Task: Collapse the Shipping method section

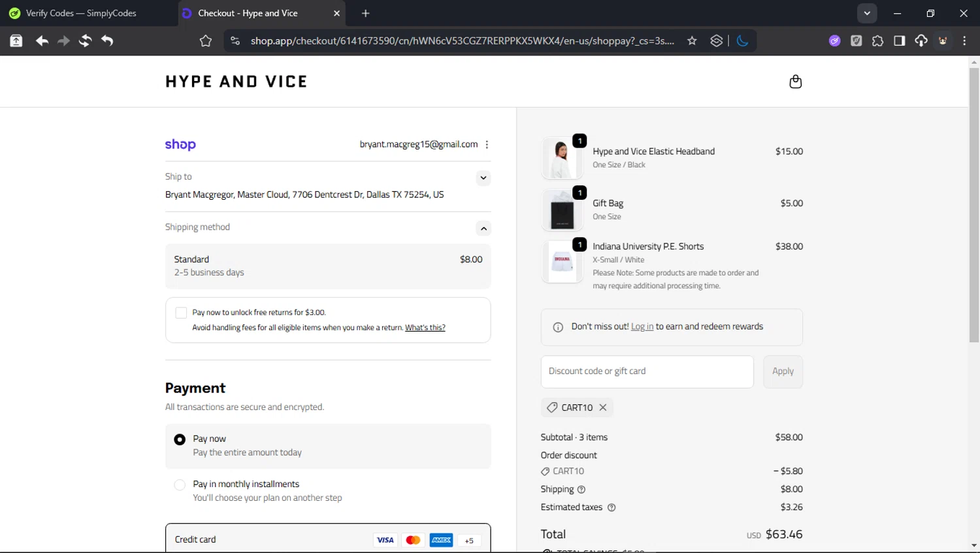Action: click(483, 229)
